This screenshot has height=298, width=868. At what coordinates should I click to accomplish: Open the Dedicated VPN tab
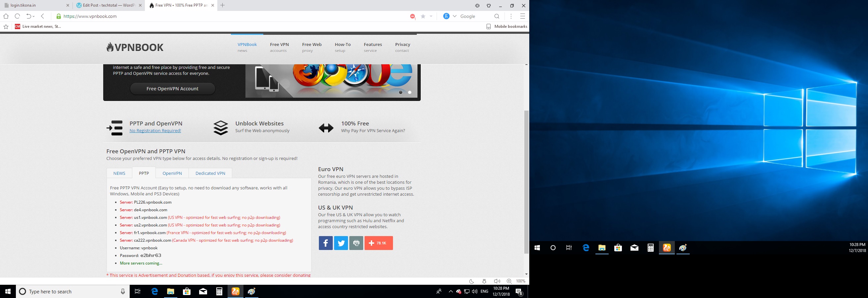(x=210, y=173)
